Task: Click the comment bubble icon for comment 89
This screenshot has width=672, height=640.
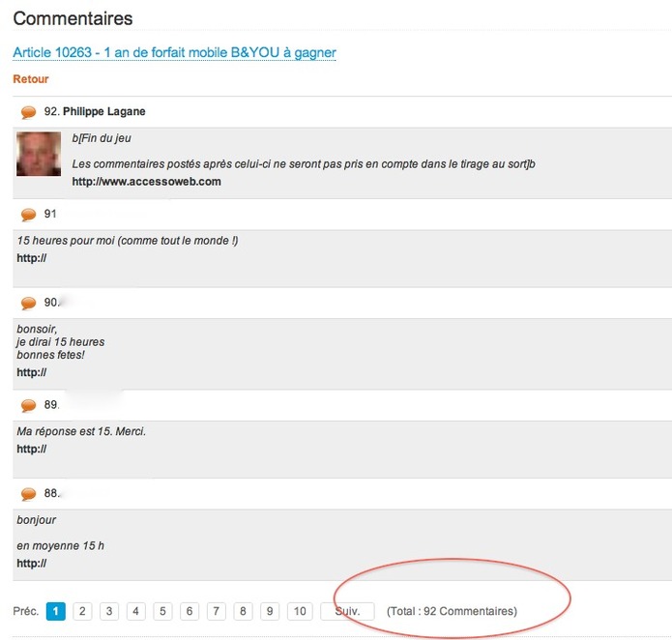Action: tap(28, 405)
